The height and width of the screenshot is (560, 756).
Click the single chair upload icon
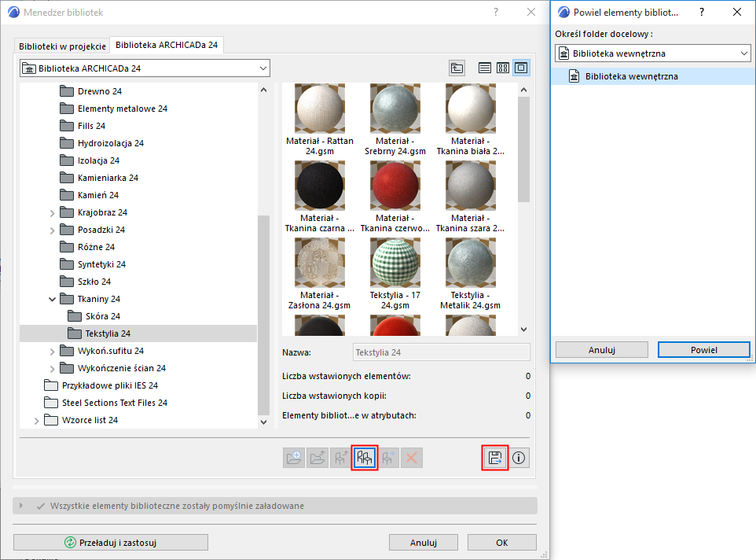pos(341,458)
